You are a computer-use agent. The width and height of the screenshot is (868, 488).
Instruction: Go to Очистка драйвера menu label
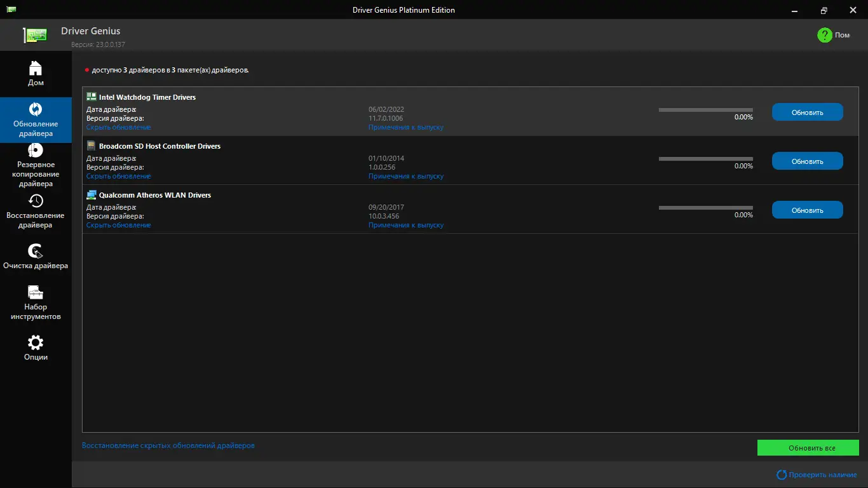point(36,266)
